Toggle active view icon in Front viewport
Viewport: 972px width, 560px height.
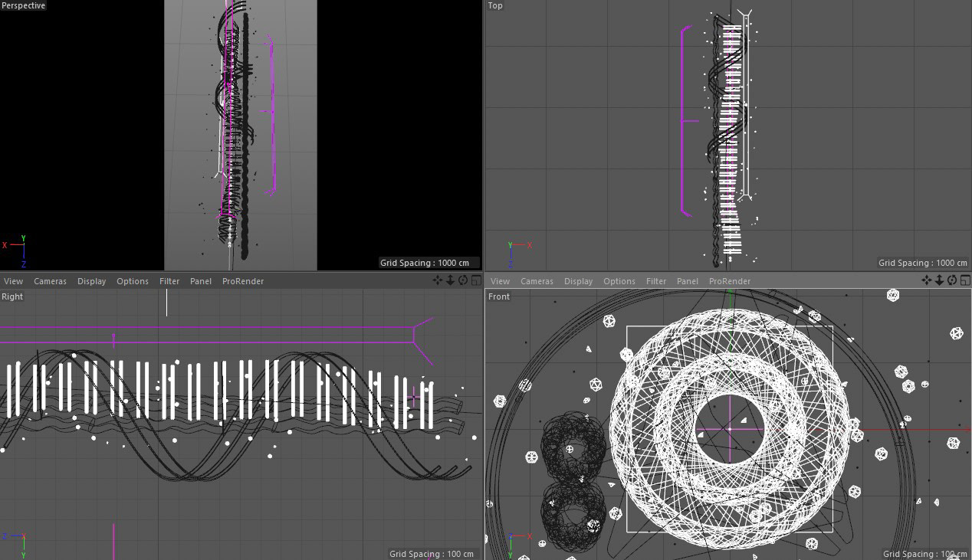[965, 280]
